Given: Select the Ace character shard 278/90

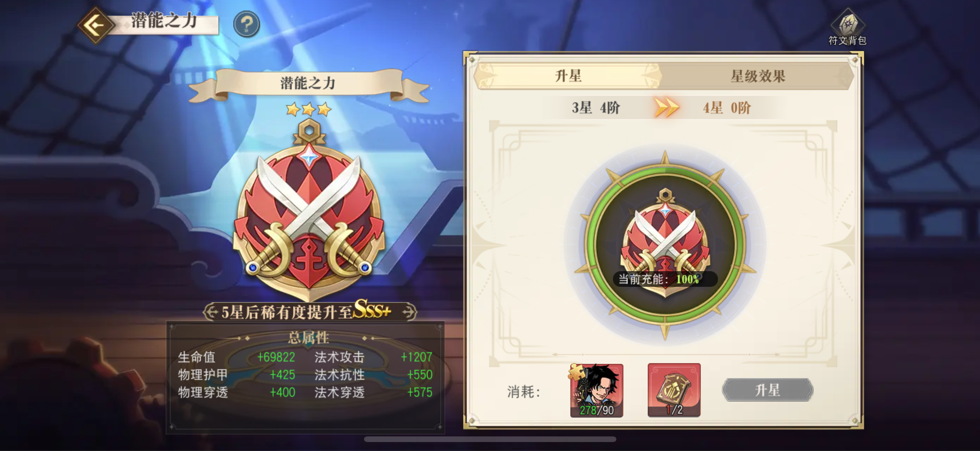Looking at the screenshot, I should tap(597, 390).
